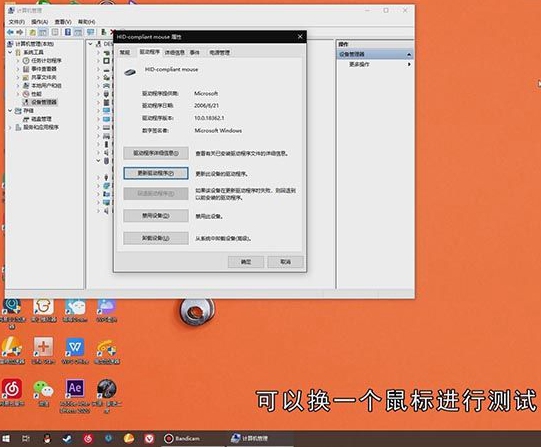Open the 操作(A) menu

[39, 22]
